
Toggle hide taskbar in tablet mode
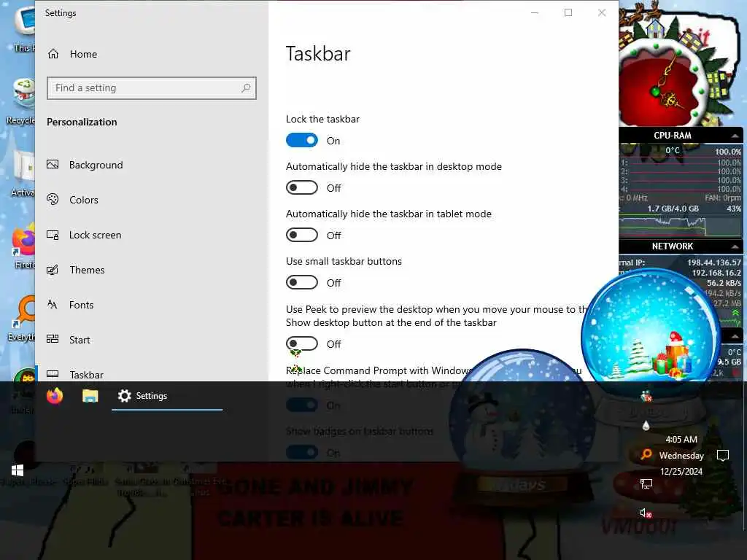tap(301, 236)
